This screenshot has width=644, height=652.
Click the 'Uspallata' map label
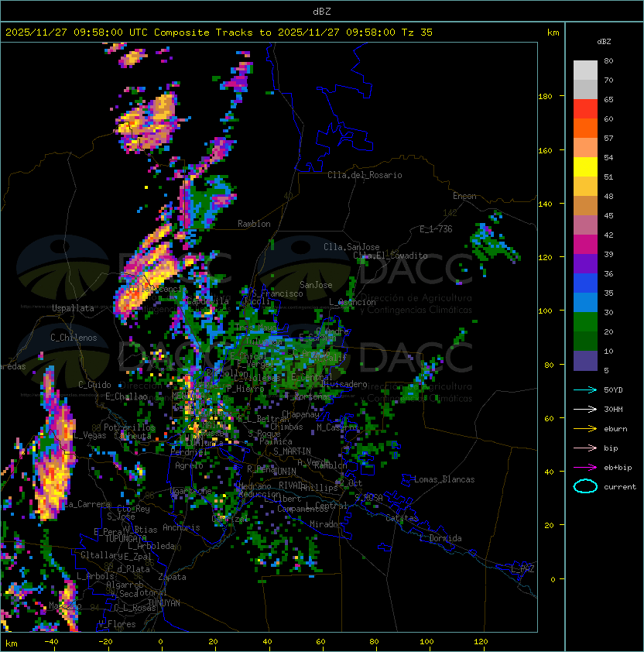73,308
